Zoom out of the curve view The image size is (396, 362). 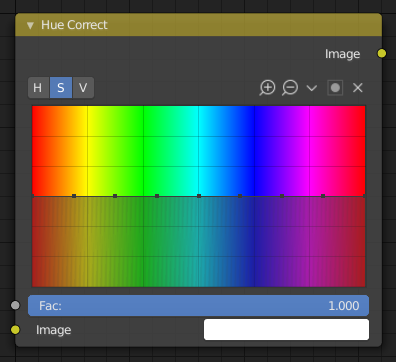click(290, 88)
